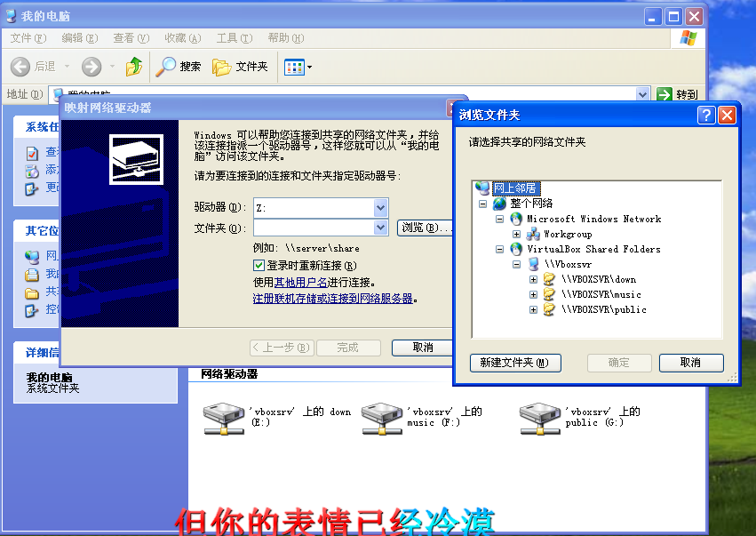
Task: Select 网上邻居 tree root item
Action: point(514,188)
